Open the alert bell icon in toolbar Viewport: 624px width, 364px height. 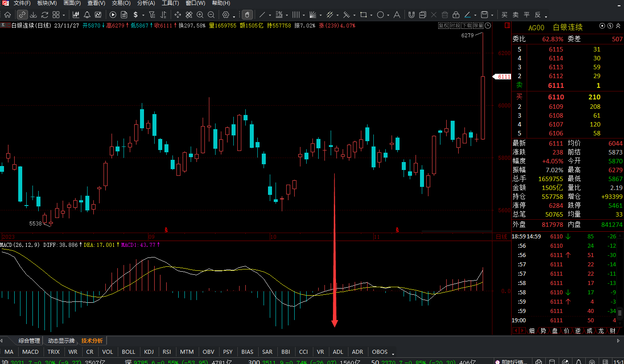pos(87,15)
